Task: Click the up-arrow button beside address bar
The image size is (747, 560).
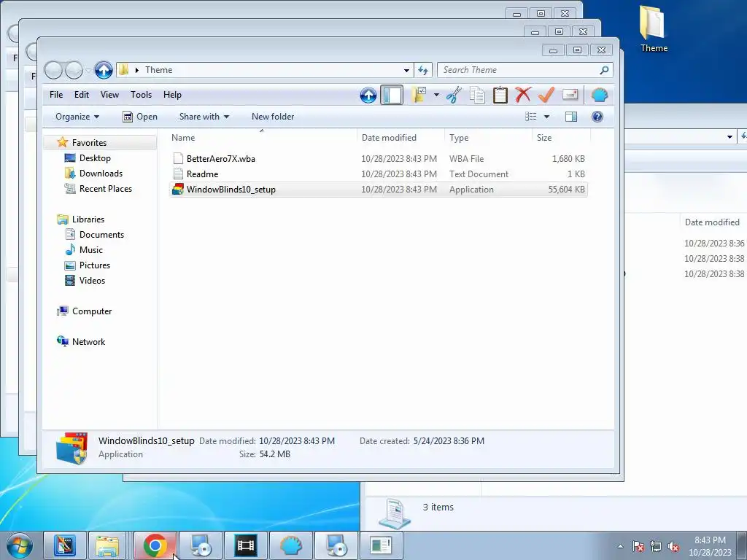Action: click(104, 70)
